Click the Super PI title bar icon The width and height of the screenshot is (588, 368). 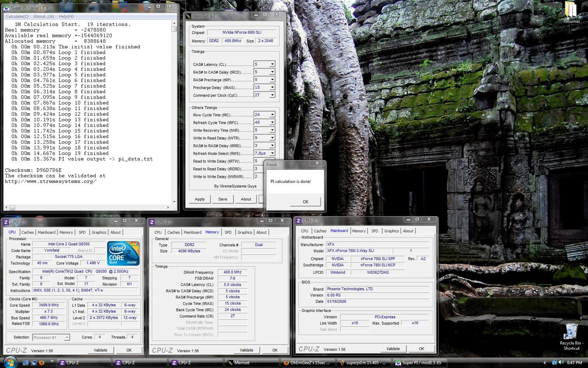pos(7,7)
